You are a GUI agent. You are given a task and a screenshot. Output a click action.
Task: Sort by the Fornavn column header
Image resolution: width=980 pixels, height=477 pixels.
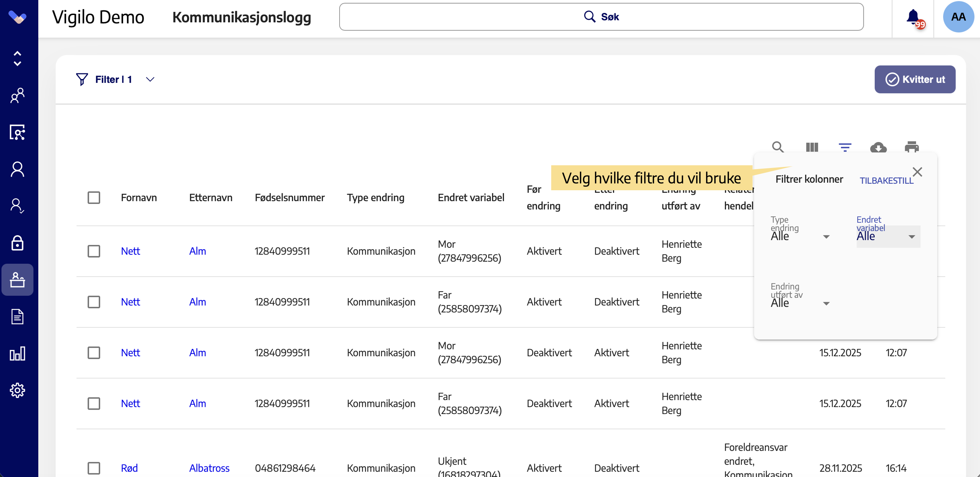pos(139,197)
